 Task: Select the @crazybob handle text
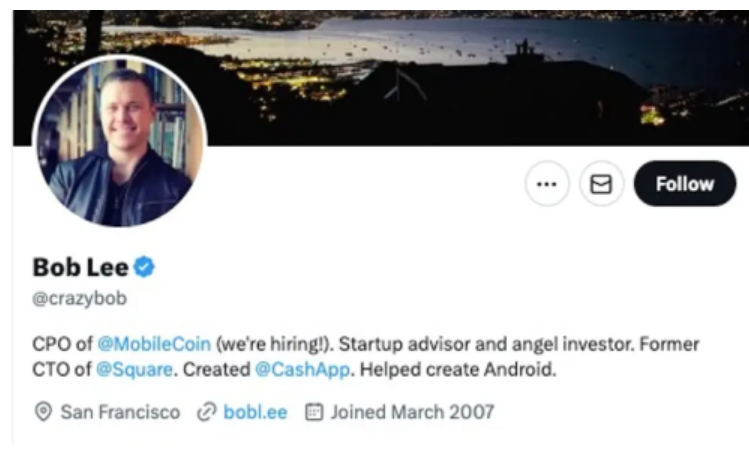tap(80, 298)
